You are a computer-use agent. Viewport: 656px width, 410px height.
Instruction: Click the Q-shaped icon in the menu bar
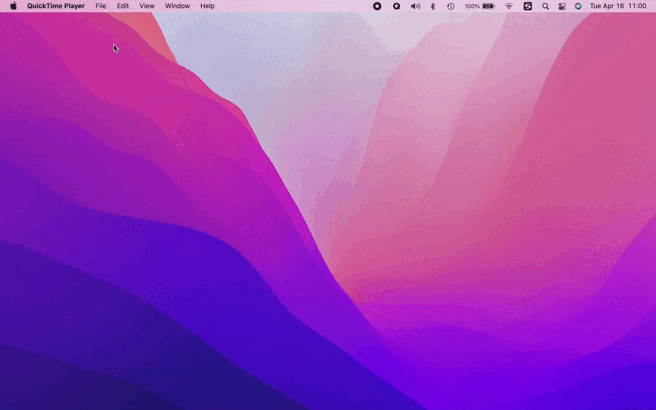point(396,6)
